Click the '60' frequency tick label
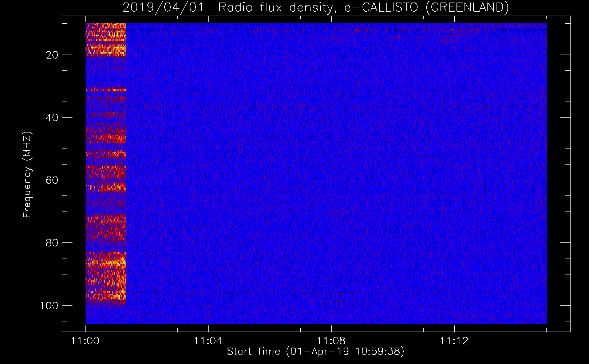589x364 pixels. coord(52,180)
